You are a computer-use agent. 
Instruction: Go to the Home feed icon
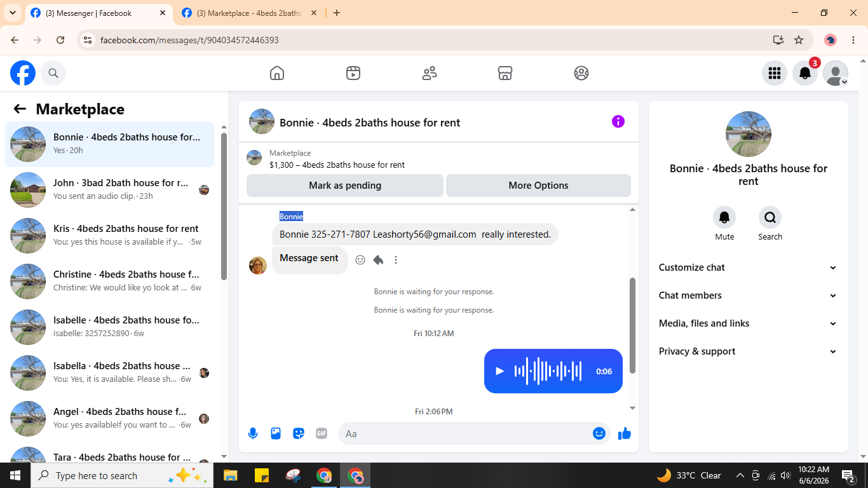(x=277, y=73)
